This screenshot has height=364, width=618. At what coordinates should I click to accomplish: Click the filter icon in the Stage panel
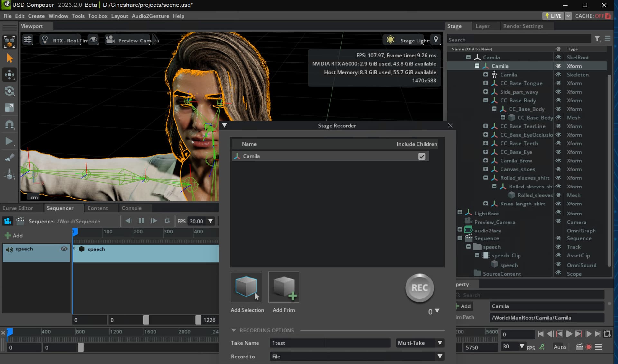click(598, 39)
